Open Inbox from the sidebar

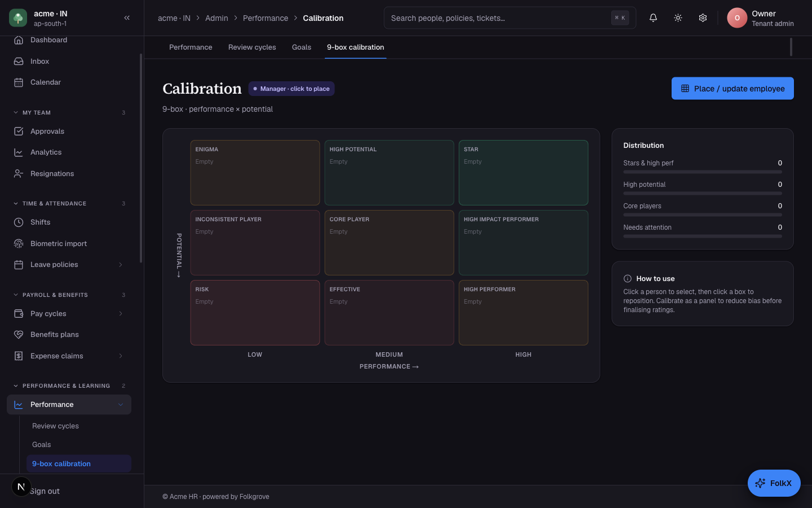click(69, 61)
